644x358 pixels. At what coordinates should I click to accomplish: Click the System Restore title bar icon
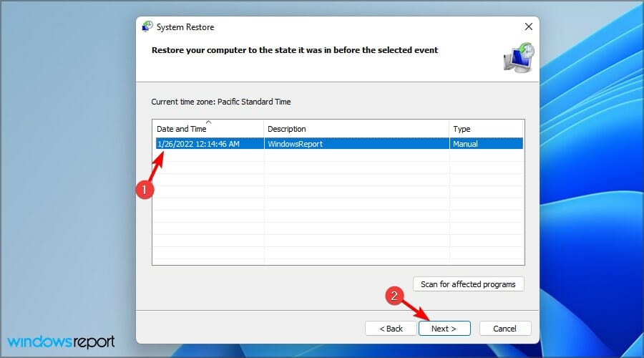(x=147, y=26)
